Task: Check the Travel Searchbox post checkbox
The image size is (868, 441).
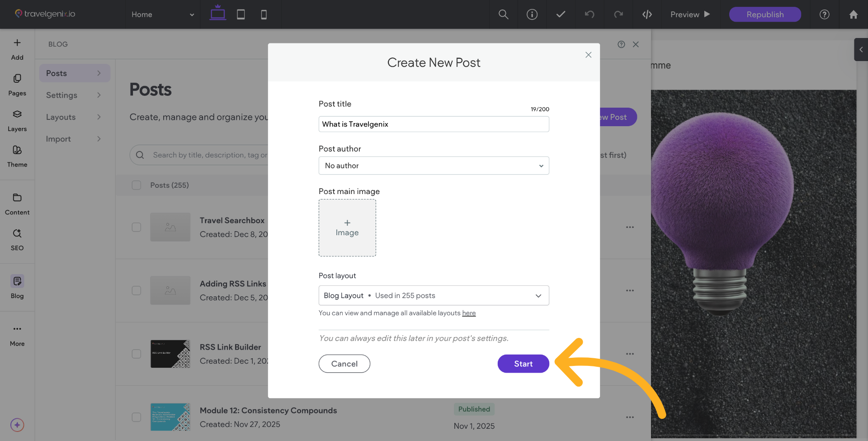Action: click(x=137, y=227)
